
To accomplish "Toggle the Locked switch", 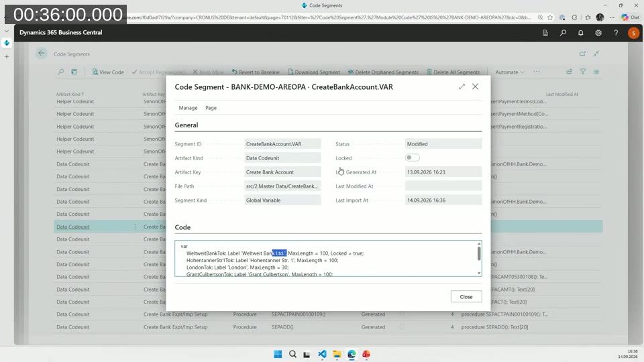I will point(412,158).
